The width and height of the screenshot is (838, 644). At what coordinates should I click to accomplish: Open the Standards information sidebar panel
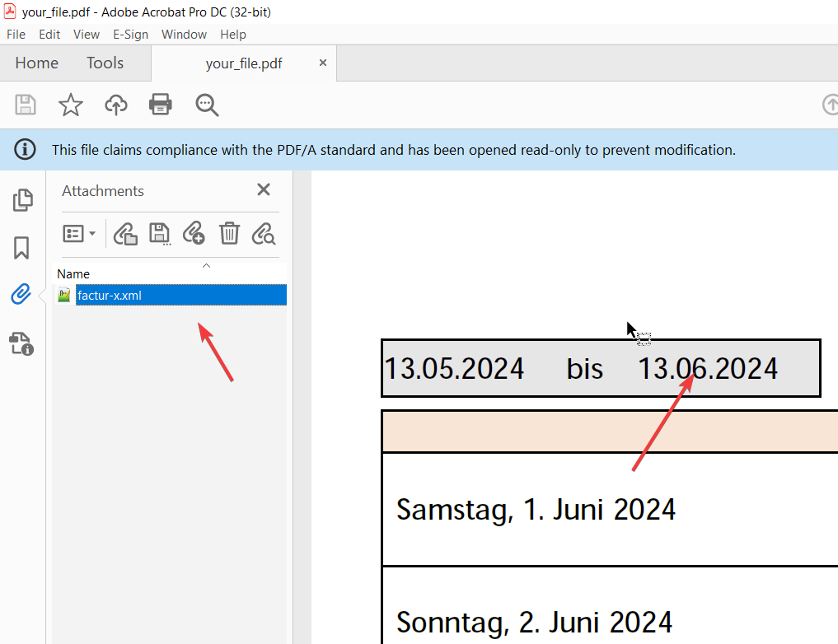pos(21,343)
